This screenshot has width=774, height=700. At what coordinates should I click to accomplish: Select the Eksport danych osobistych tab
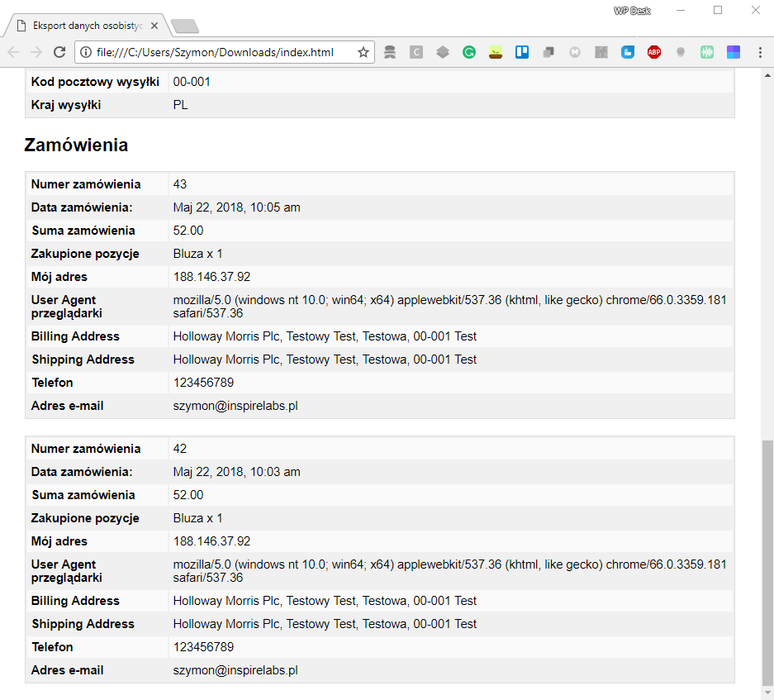point(88,26)
